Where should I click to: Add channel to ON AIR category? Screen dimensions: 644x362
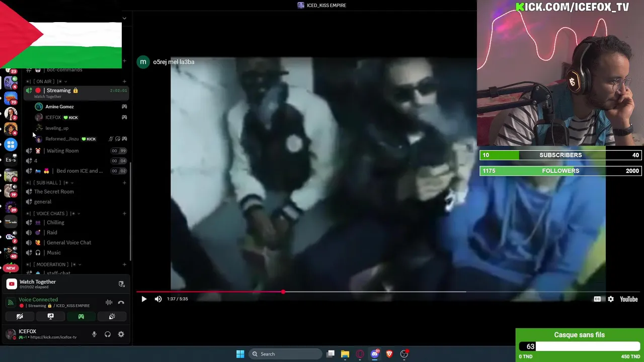124,81
